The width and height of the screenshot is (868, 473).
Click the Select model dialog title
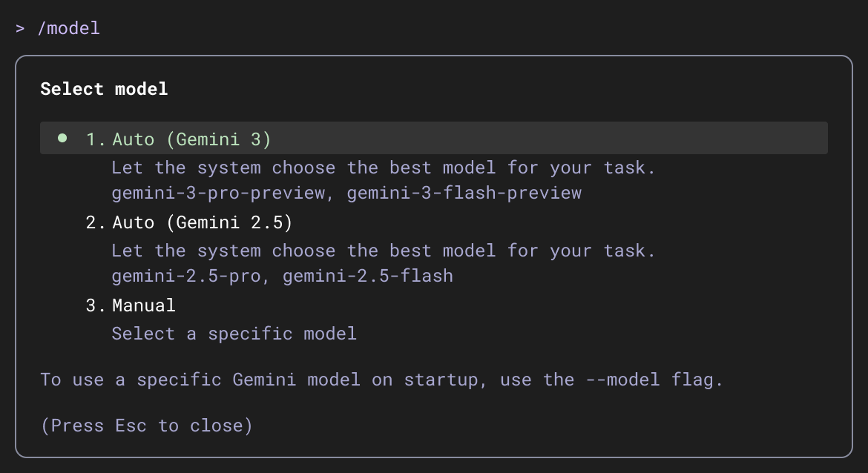103,89
